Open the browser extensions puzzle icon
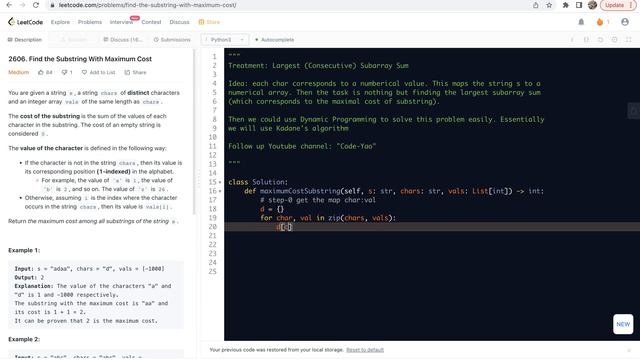 tap(565, 5)
